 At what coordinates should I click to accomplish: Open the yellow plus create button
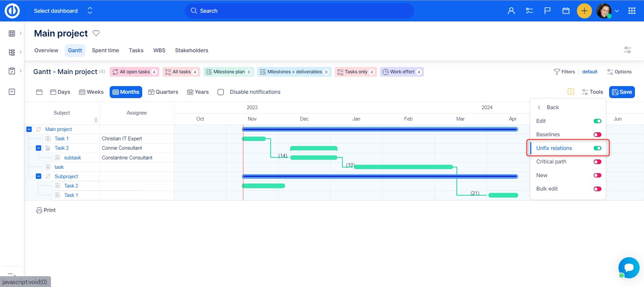584,11
